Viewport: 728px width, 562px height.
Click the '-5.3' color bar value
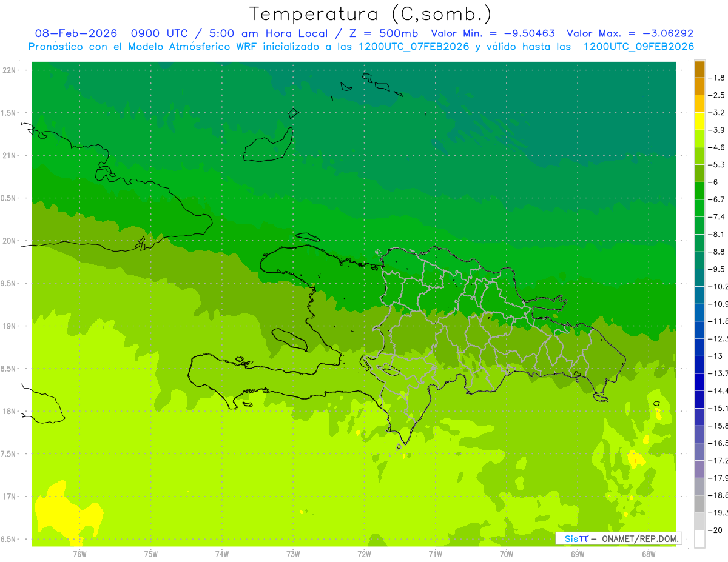pos(716,165)
